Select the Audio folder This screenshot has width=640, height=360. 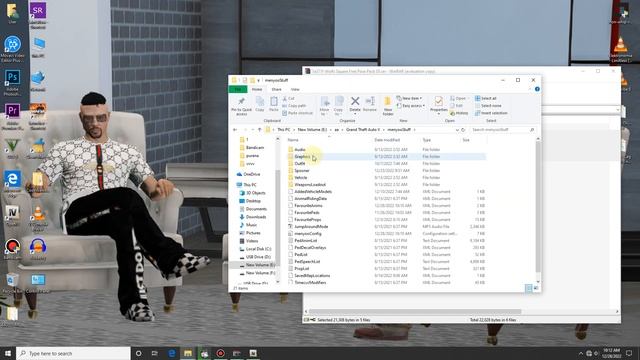(x=300, y=149)
